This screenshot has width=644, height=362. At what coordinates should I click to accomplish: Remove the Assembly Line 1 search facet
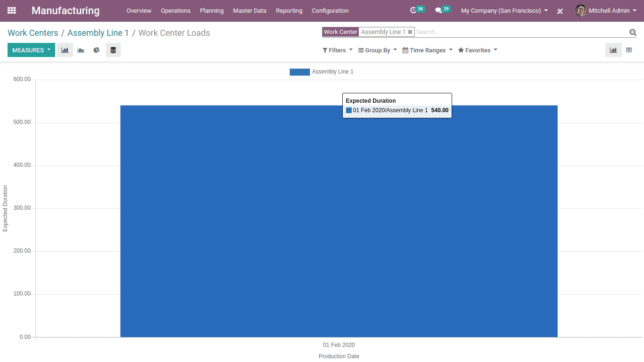(410, 32)
